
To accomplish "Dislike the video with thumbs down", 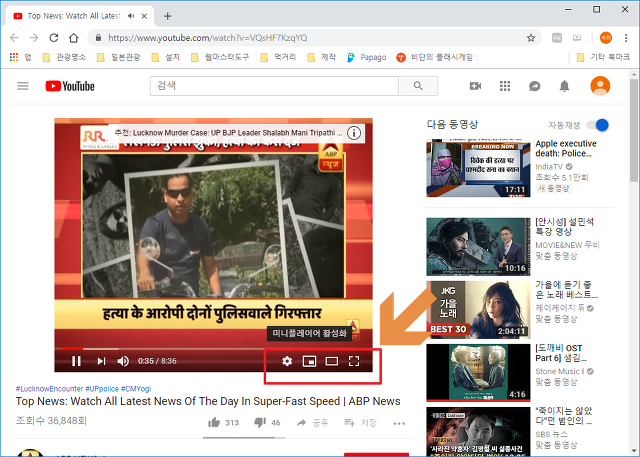I will click(260, 423).
